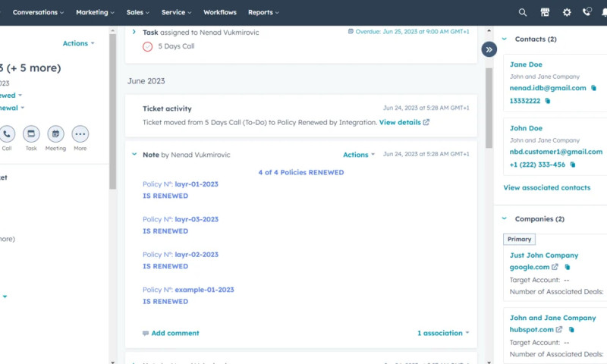Click the Primary company tag
The width and height of the screenshot is (607, 364).
point(519,239)
